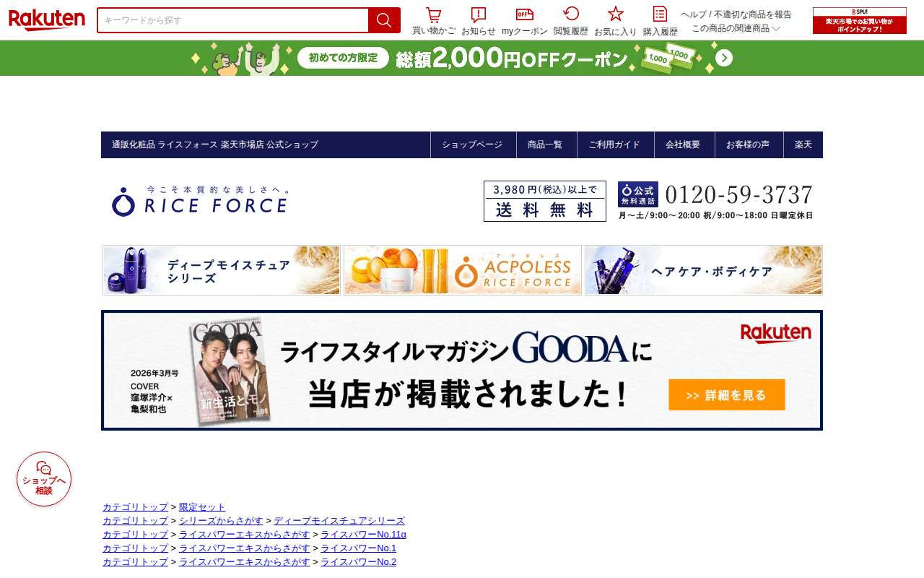The image size is (924, 578).
Task: Open ヘルプ link
Action: point(694,14)
